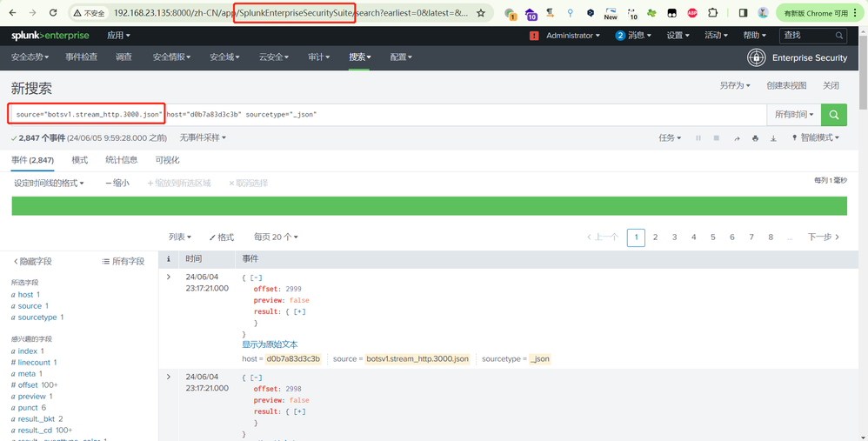The image size is (868, 441).
Task: Click the blue messages count badge
Action: (620, 36)
